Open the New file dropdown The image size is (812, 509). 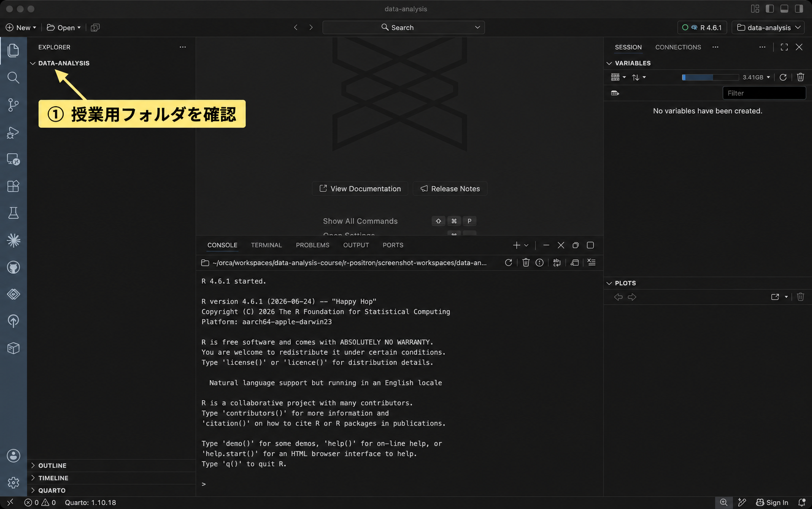(21, 28)
